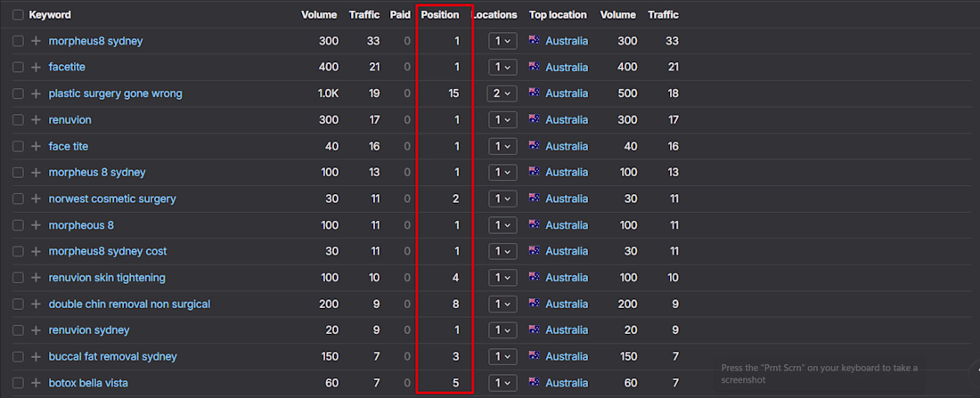This screenshot has width=980, height=398.
Task: Open Australia link in morpheous 8 row
Action: (567, 225)
